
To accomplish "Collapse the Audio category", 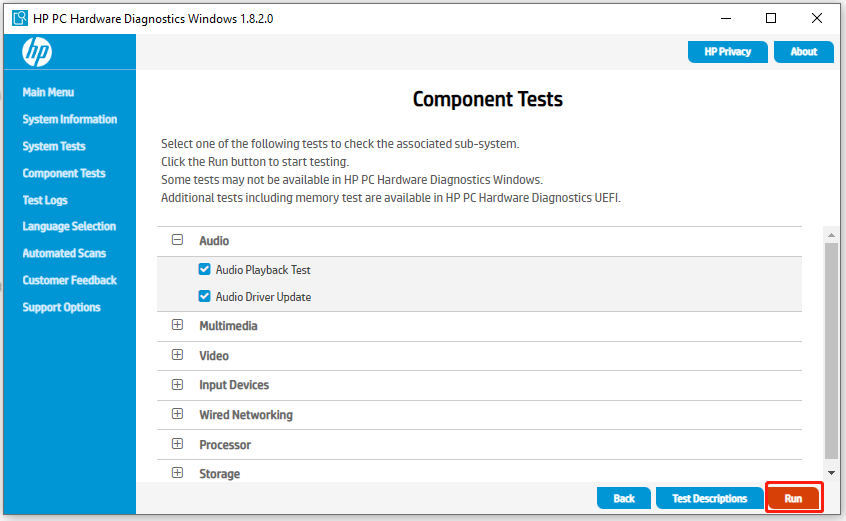I will pyautogui.click(x=178, y=240).
